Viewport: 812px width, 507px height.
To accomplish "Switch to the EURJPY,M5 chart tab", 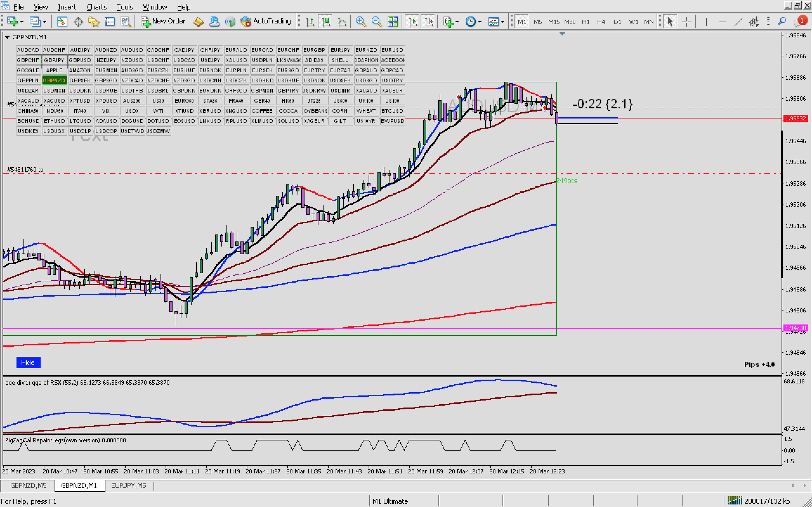I will pos(128,485).
